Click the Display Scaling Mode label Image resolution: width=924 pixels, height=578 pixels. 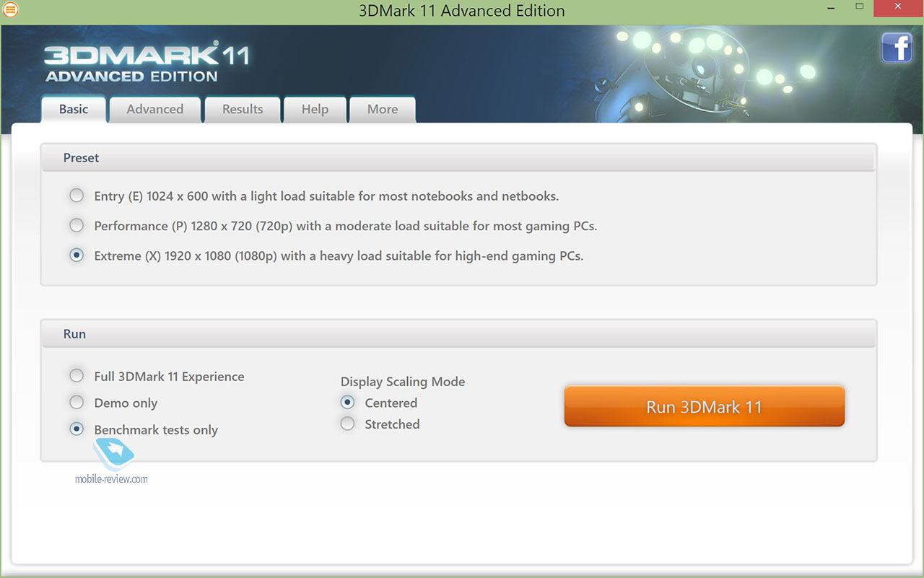pos(403,382)
